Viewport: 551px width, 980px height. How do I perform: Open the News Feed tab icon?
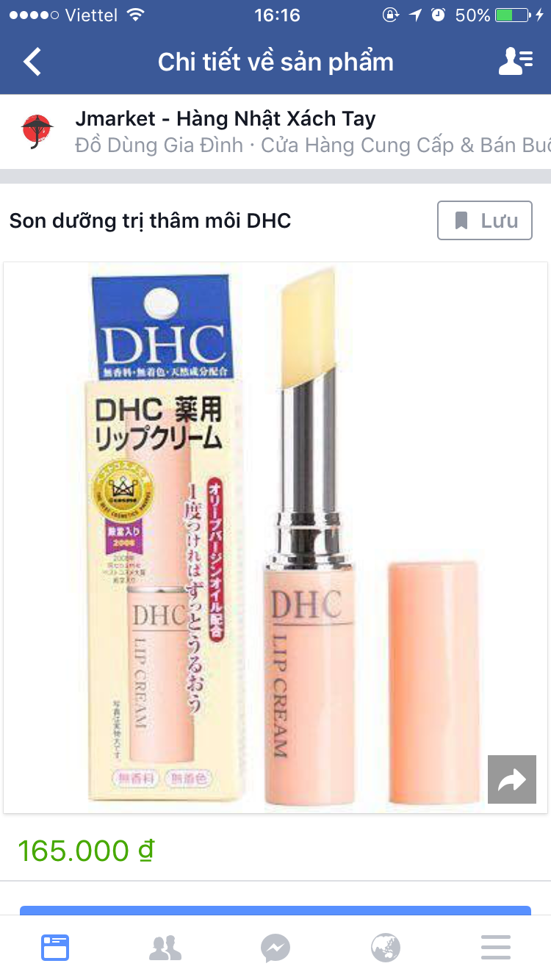pyautogui.click(x=55, y=947)
